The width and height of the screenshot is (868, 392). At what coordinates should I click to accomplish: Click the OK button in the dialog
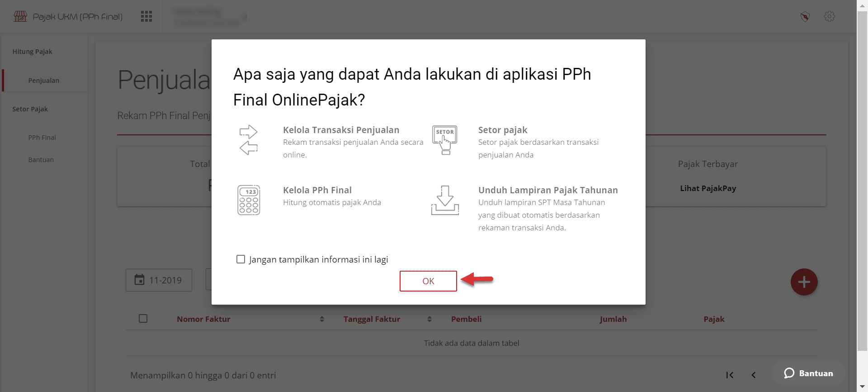(428, 281)
